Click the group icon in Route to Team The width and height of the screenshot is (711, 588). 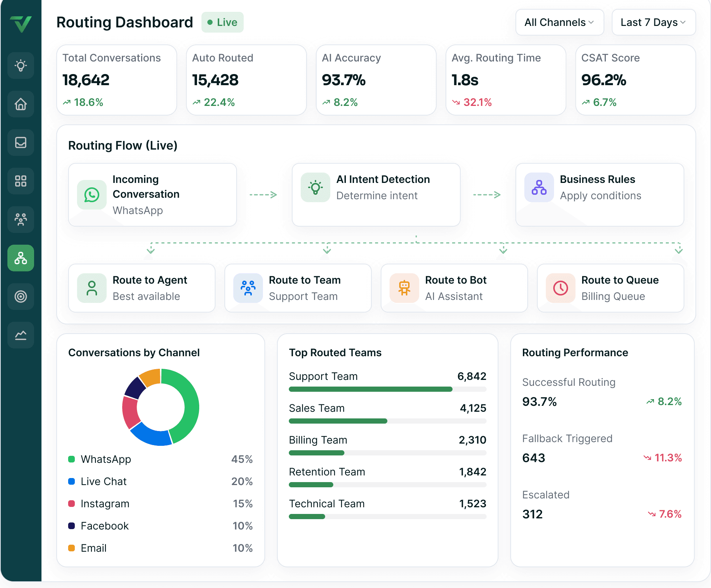pos(248,288)
